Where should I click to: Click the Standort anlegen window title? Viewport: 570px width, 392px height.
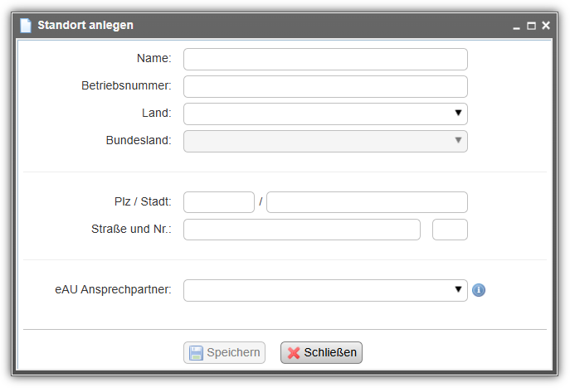click(x=85, y=25)
